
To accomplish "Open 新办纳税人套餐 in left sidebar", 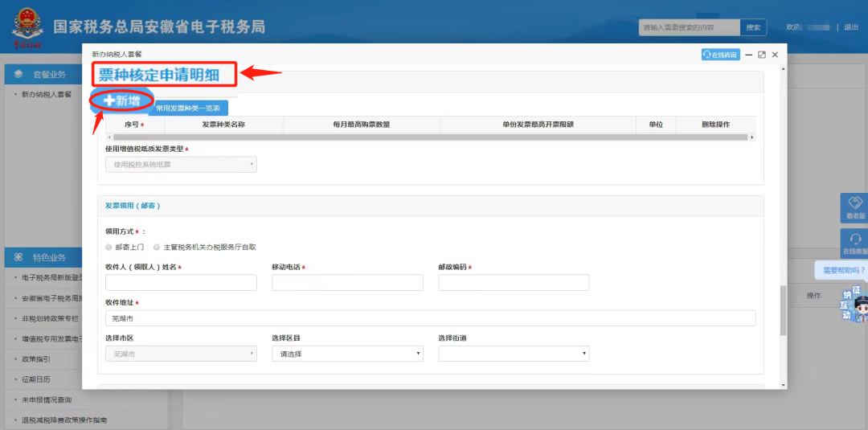I will [47, 94].
